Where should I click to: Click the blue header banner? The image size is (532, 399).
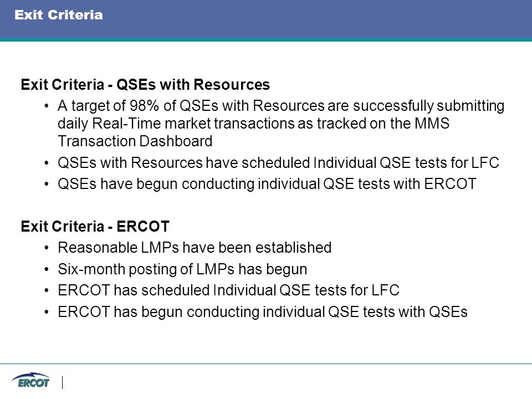click(266, 19)
